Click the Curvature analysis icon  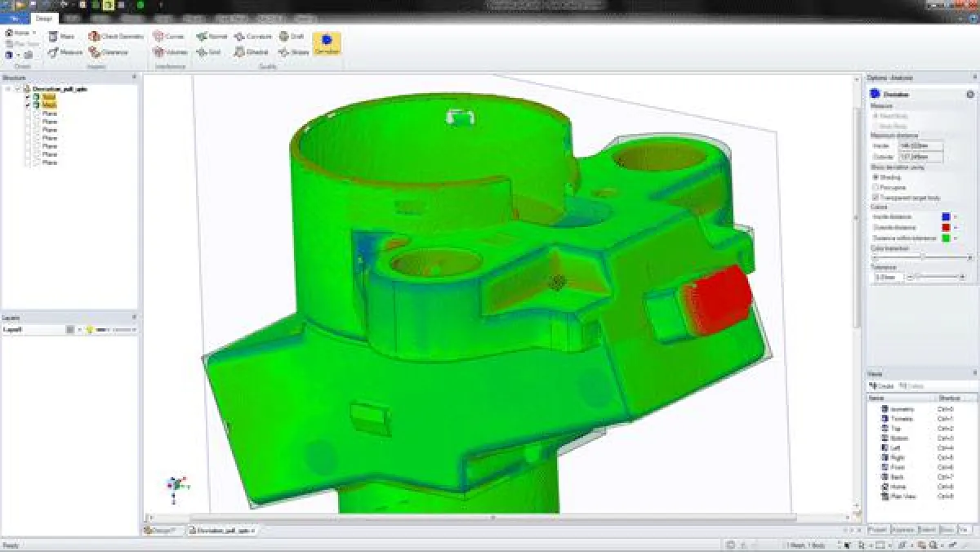click(x=249, y=36)
